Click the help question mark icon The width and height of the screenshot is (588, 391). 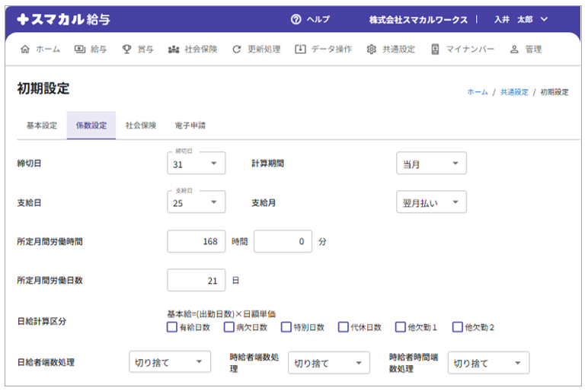tap(296, 19)
